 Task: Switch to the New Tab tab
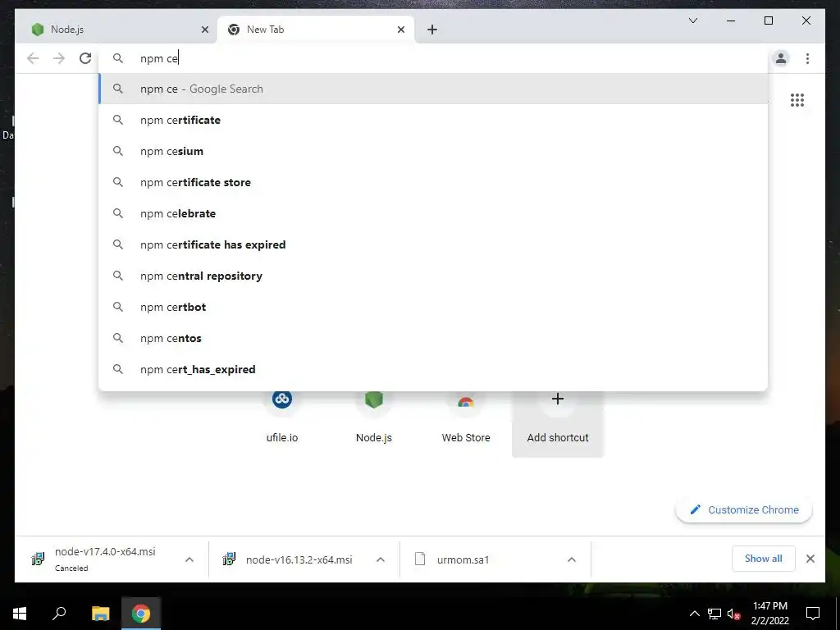pyautogui.click(x=315, y=30)
